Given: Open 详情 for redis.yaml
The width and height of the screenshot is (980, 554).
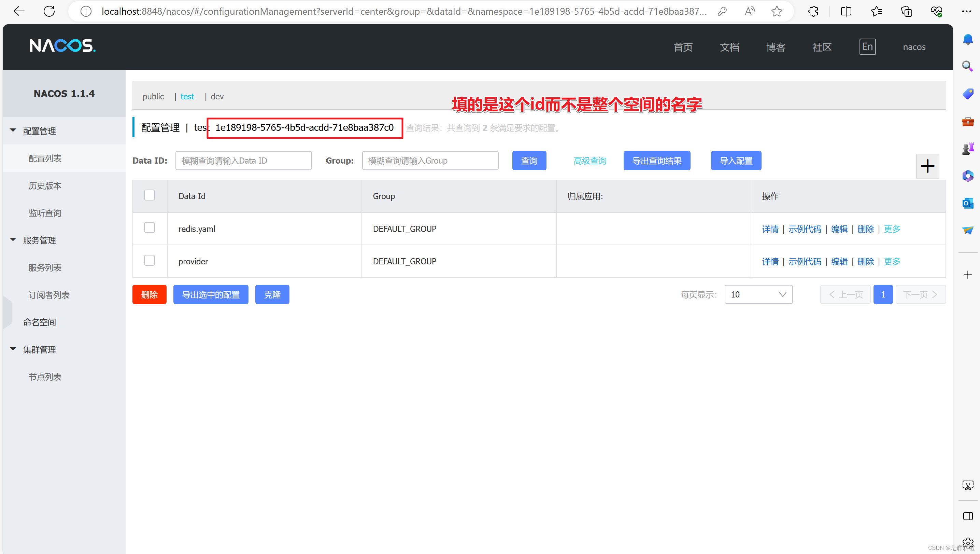Looking at the screenshot, I should [x=770, y=229].
